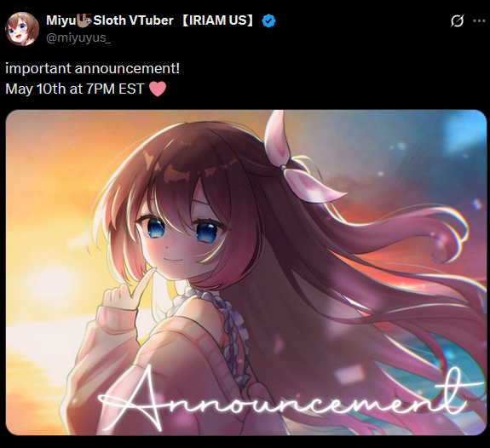Click the sloth emoji in display name

click(84, 20)
